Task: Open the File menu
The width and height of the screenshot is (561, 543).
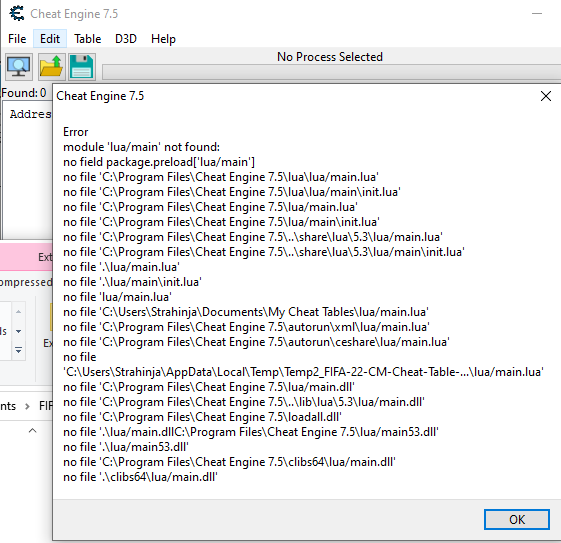Action: click(x=17, y=39)
